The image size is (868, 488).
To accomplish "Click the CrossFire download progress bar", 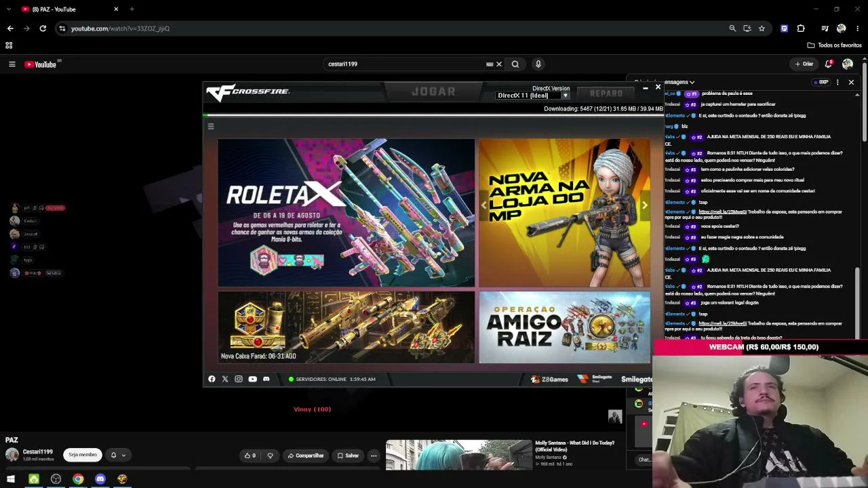I will [434, 115].
